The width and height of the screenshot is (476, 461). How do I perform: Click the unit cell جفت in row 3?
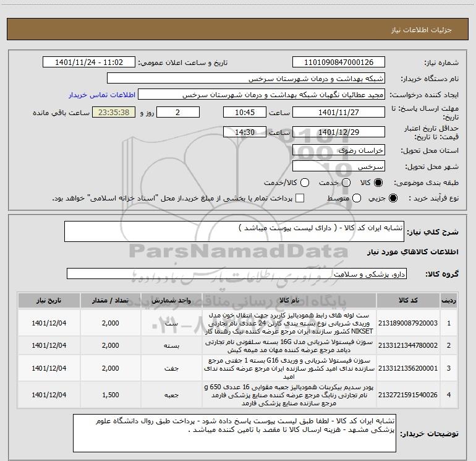pyautogui.click(x=171, y=368)
